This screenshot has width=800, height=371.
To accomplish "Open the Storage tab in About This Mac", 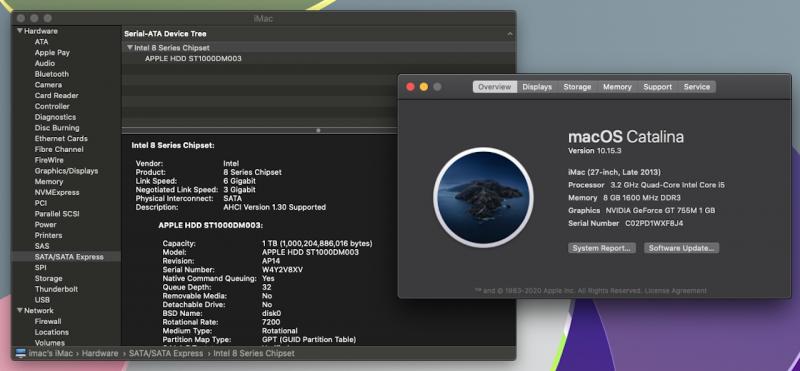I will [x=577, y=87].
